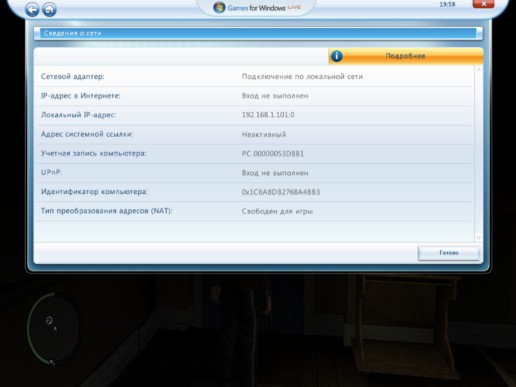Close the Games for Windows Live overlay
The width and height of the screenshot is (516, 387).
coord(483,4)
